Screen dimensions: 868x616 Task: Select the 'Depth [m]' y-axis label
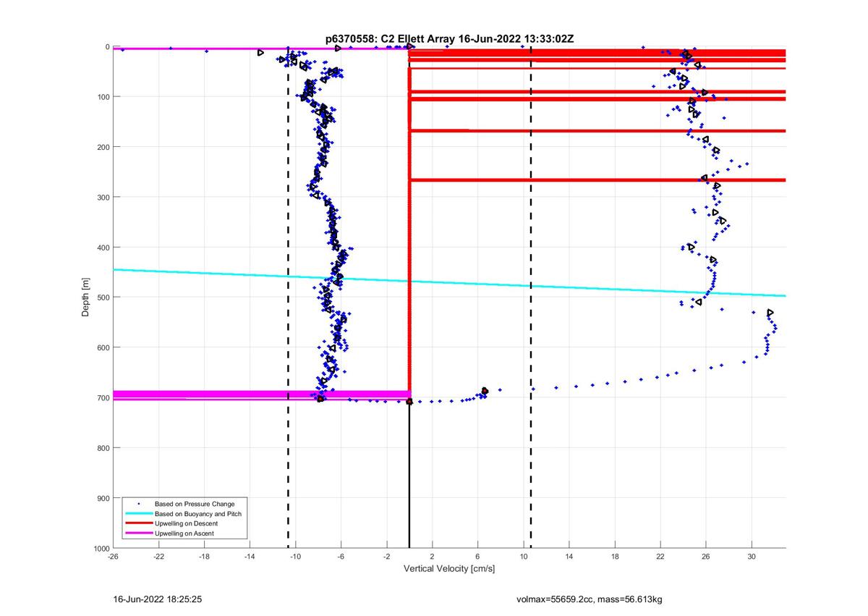[x=85, y=298]
